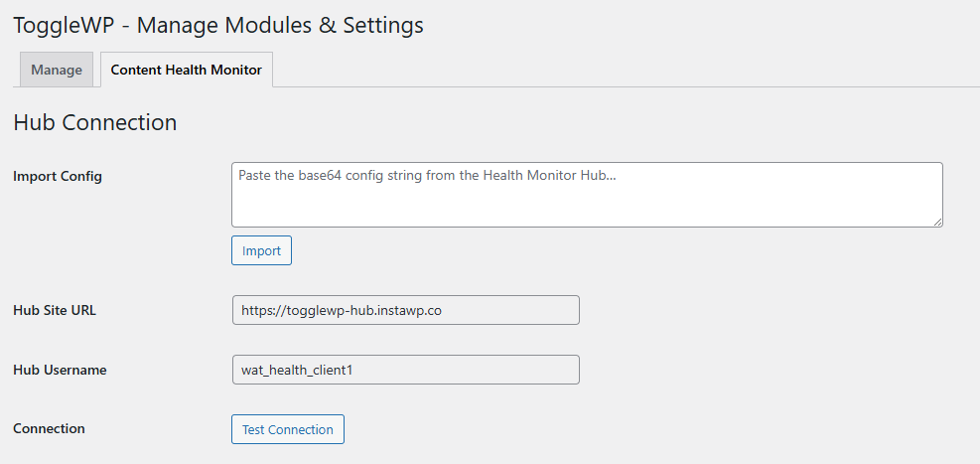This screenshot has height=464, width=980.
Task: Focus the Import Config text area
Action: click(587, 195)
